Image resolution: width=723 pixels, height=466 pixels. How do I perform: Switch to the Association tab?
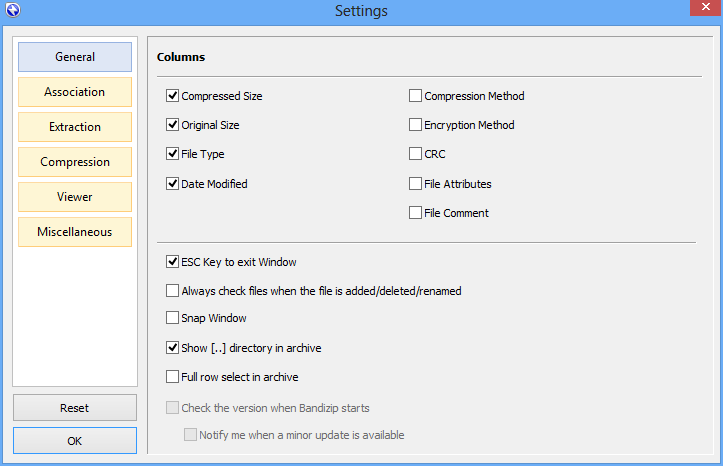(75, 92)
